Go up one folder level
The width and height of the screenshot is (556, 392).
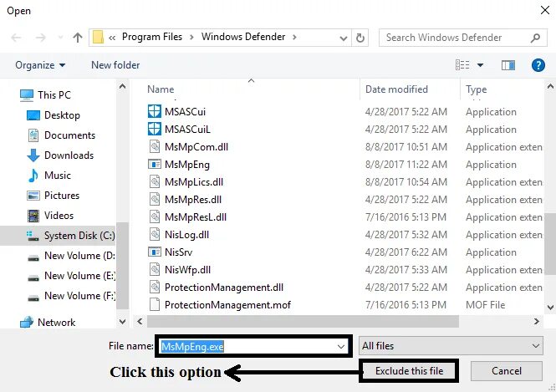pyautogui.click(x=77, y=38)
